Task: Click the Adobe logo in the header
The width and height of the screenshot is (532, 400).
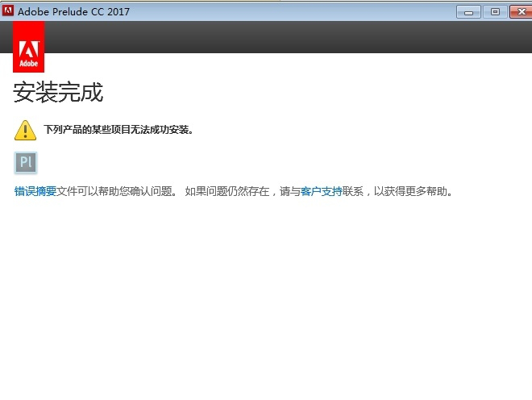Action: coord(28,47)
